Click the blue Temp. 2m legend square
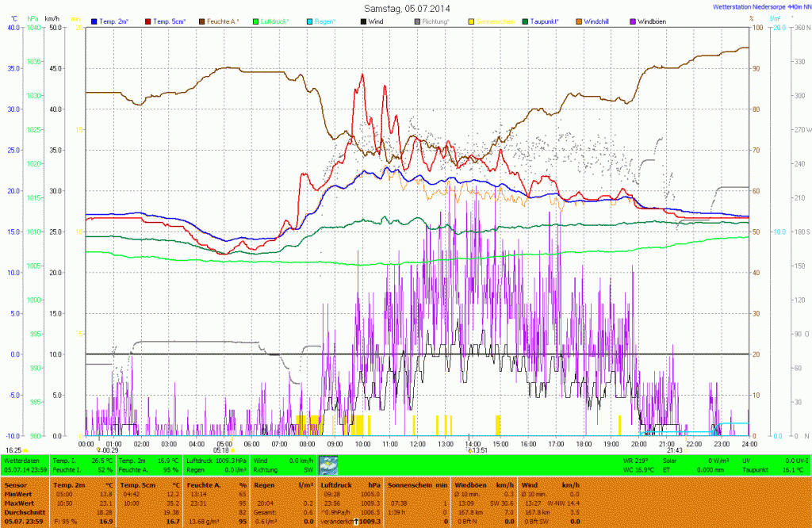 click(x=95, y=21)
